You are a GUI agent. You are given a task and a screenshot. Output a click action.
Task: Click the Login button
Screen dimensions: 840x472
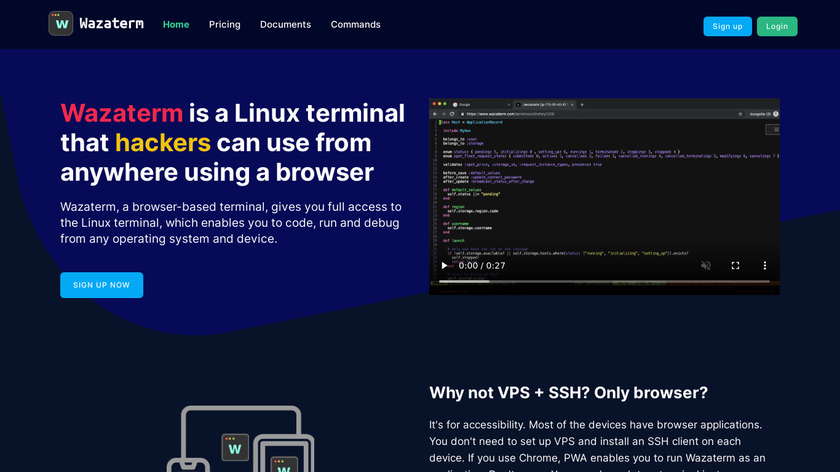click(x=777, y=26)
